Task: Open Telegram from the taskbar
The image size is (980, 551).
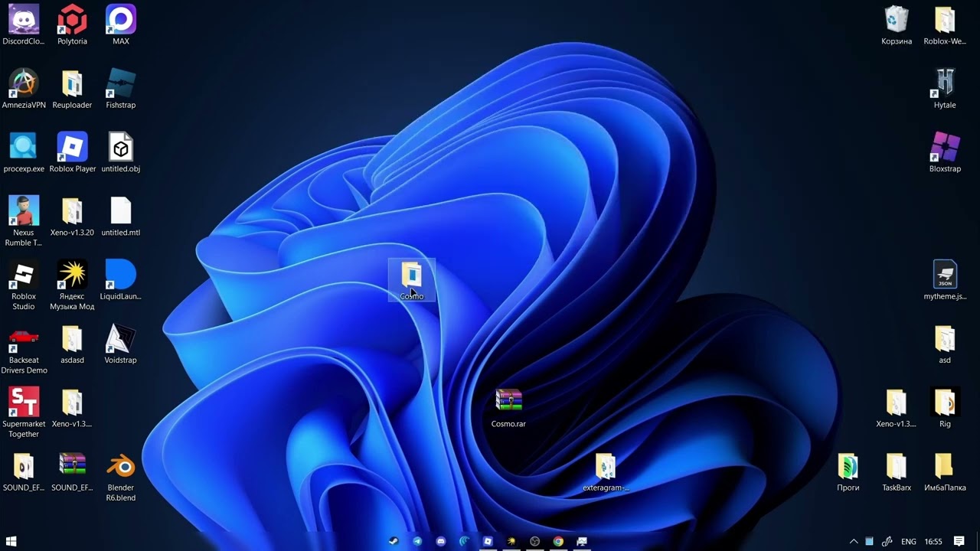Action: 417,541
